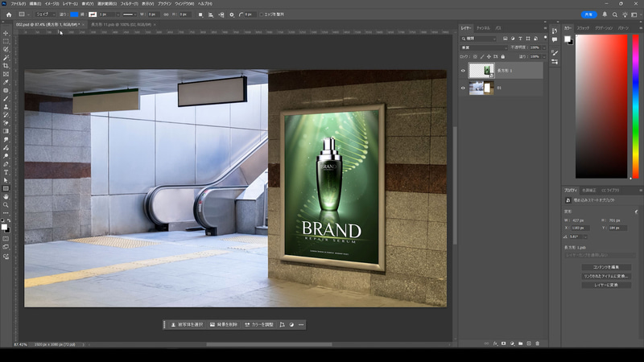644x362 pixels.
Task: Select the Hand tool
Action: [x=6, y=196]
